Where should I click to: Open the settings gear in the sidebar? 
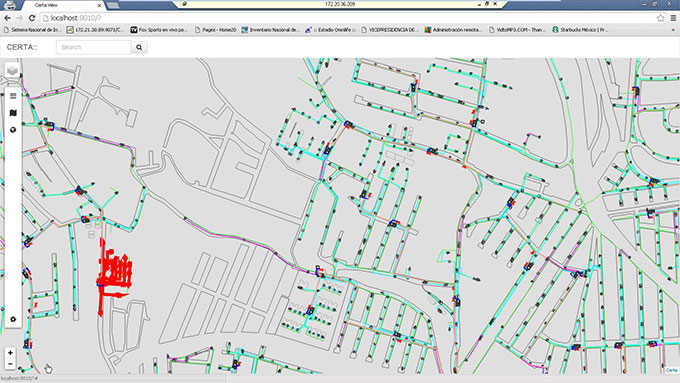(13, 319)
